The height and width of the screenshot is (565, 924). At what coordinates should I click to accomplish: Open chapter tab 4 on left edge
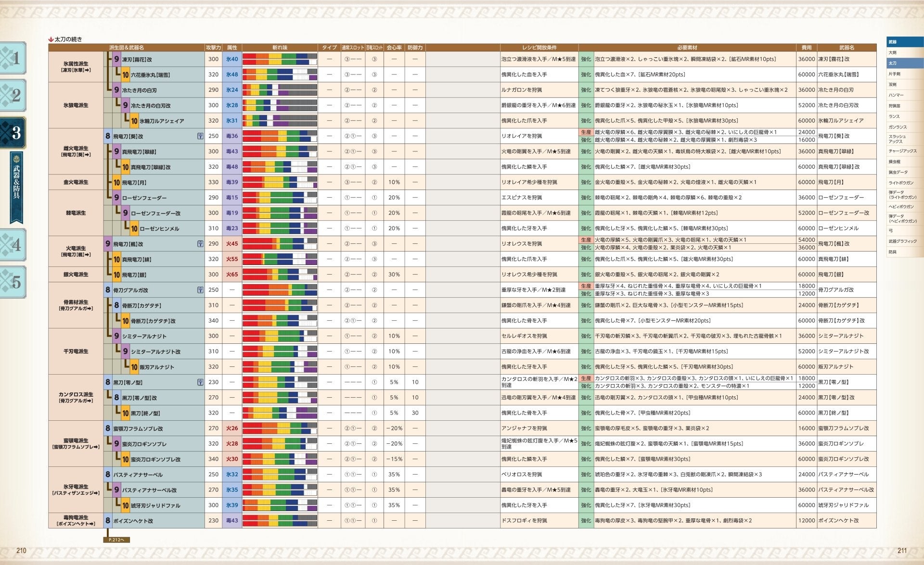click(x=13, y=245)
